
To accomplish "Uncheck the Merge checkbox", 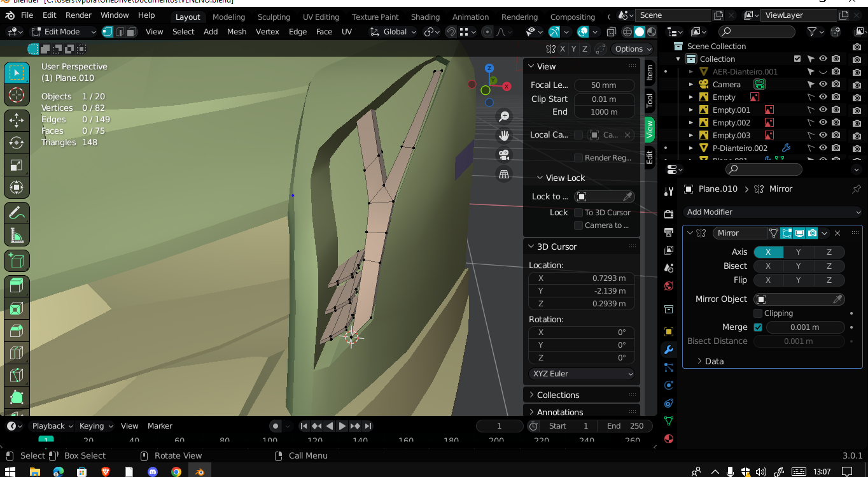I will (758, 327).
